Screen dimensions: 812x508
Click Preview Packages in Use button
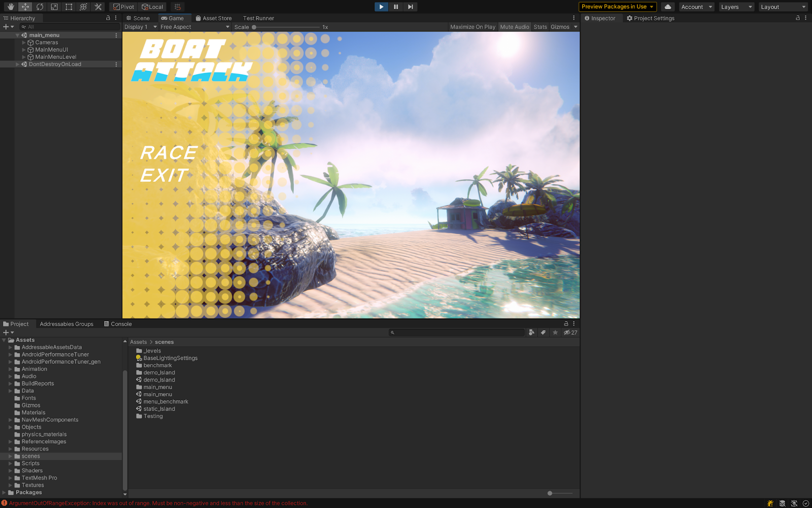pos(617,7)
